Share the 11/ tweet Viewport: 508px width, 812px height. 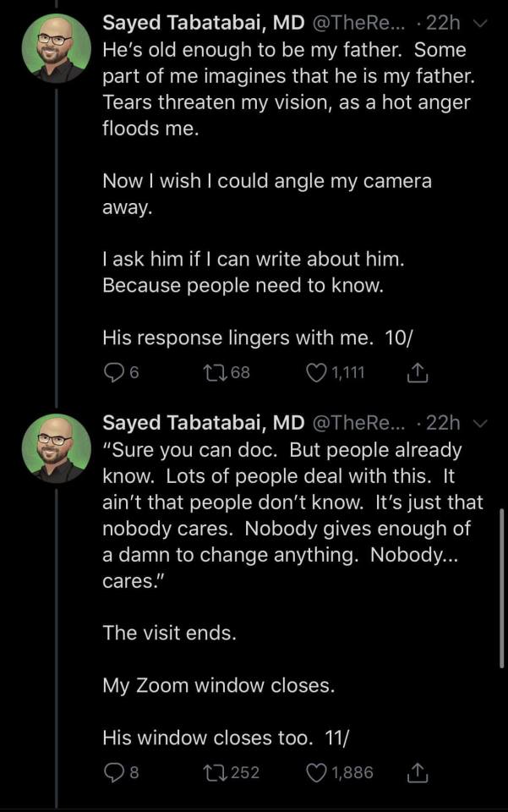(x=418, y=771)
